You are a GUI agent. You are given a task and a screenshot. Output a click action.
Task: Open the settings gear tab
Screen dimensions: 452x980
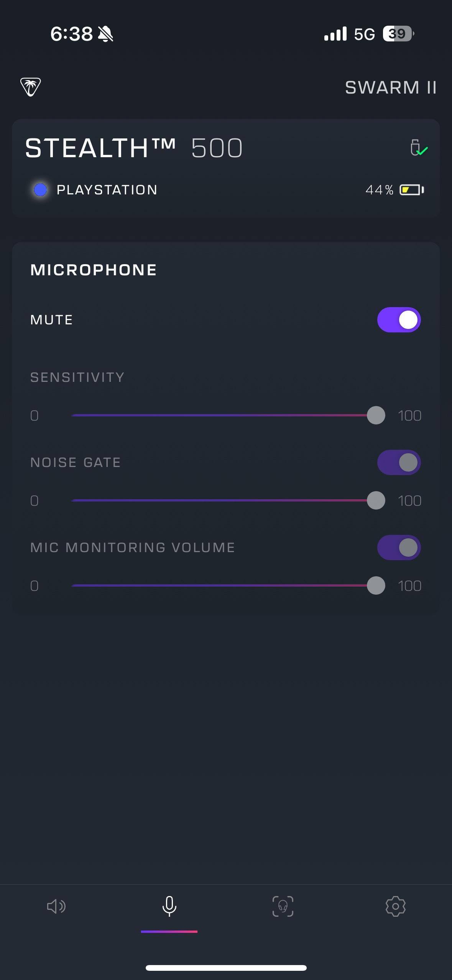395,906
